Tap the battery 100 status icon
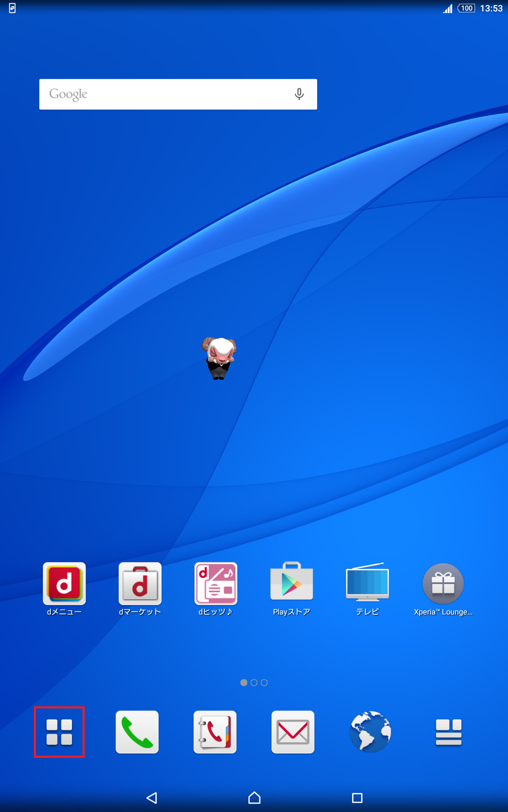The width and height of the screenshot is (508, 812). click(x=467, y=8)
